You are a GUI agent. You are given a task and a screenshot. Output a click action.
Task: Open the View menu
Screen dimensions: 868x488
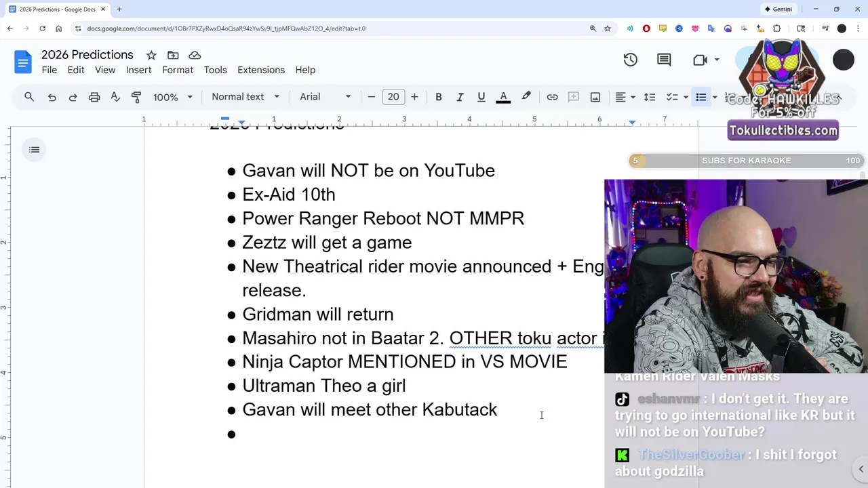pyautogui.click(x=105, y=70)
